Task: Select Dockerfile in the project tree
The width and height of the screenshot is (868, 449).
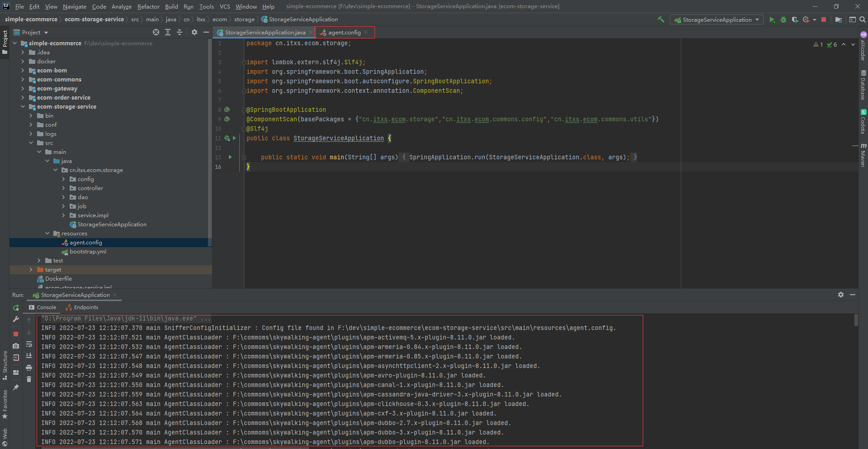Action: [x=58, y=279]
